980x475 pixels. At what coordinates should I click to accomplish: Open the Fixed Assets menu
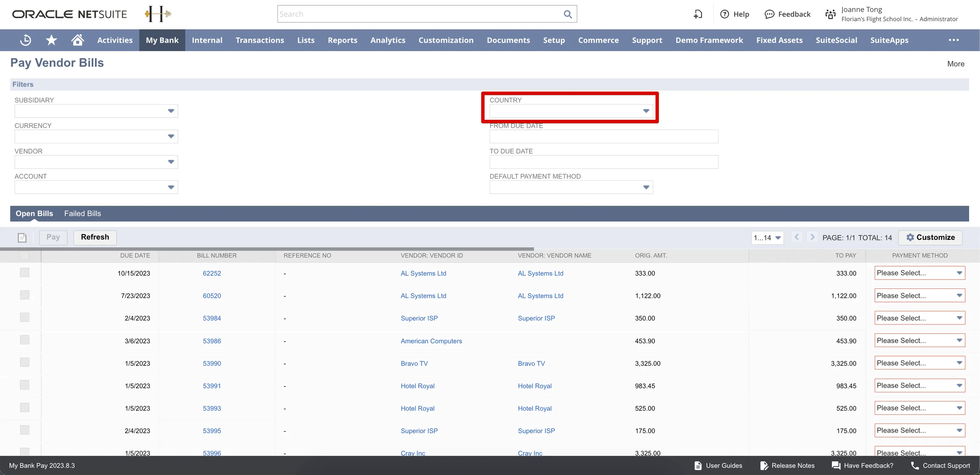(x=779, y=40)
